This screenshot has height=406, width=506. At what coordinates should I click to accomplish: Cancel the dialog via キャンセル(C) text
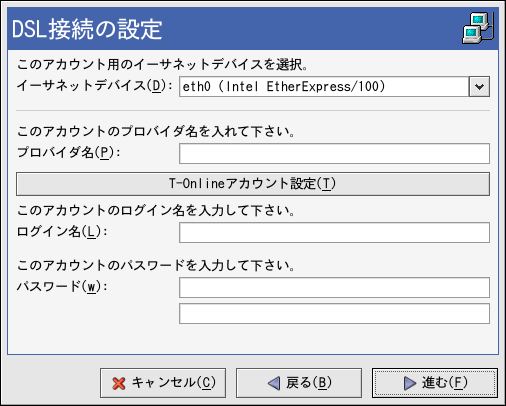tap(174, 383)
